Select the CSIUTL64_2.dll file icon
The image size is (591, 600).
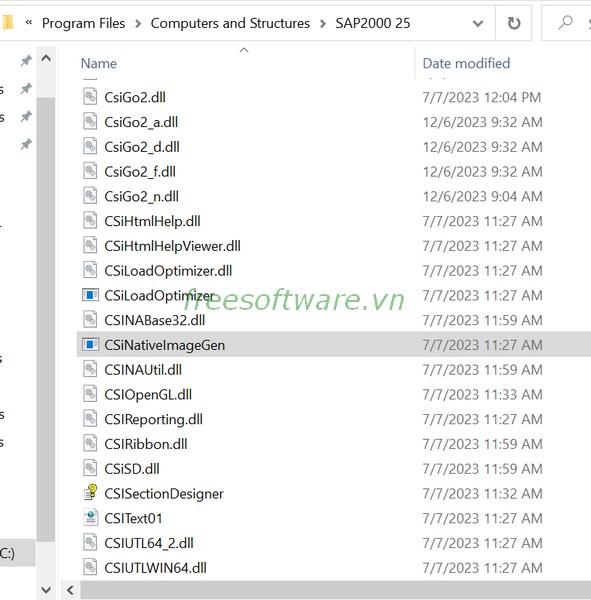click(90, 543)
